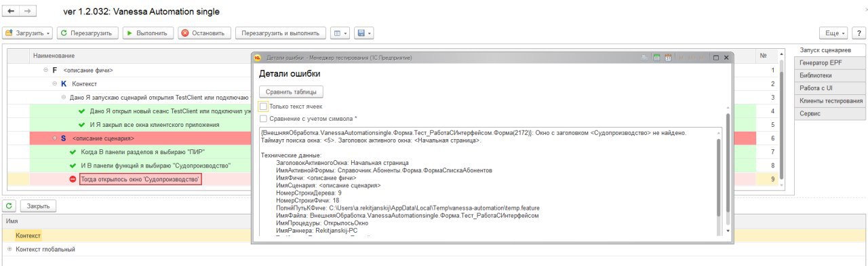Open the Еще menu dropdown
This screenshot has width=868, height=266.
(834, 33)
